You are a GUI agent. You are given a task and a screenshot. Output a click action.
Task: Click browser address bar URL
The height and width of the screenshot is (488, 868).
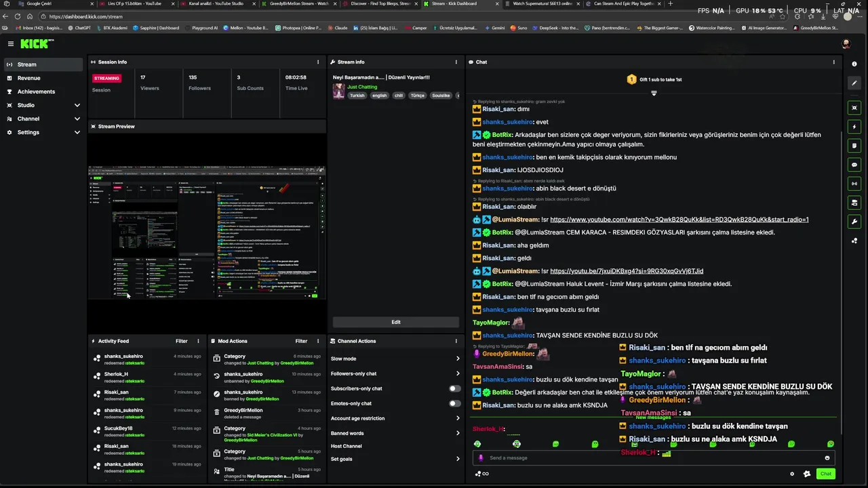tap(86, 16)
